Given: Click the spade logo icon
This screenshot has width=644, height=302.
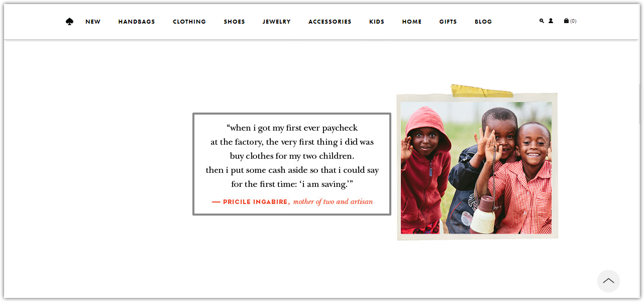Looking at the screenshot, I should (x=69, y=22).
